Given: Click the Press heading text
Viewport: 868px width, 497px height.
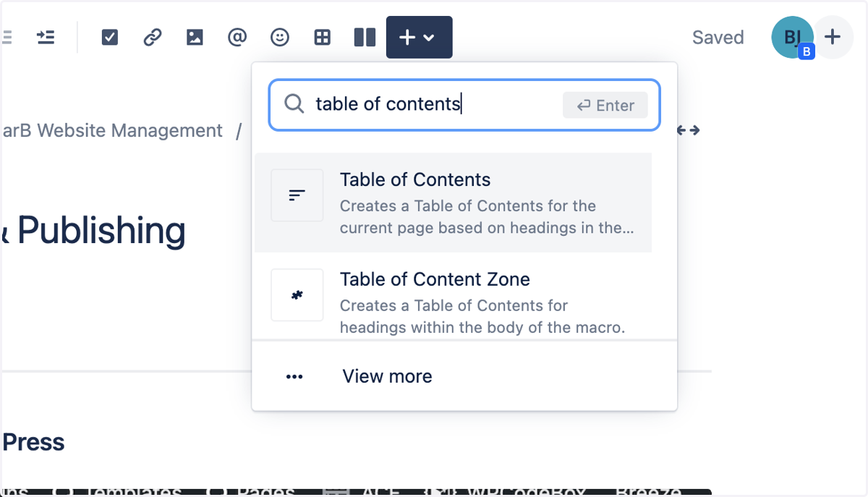Looking at the screenshot, I should [33, 442].
